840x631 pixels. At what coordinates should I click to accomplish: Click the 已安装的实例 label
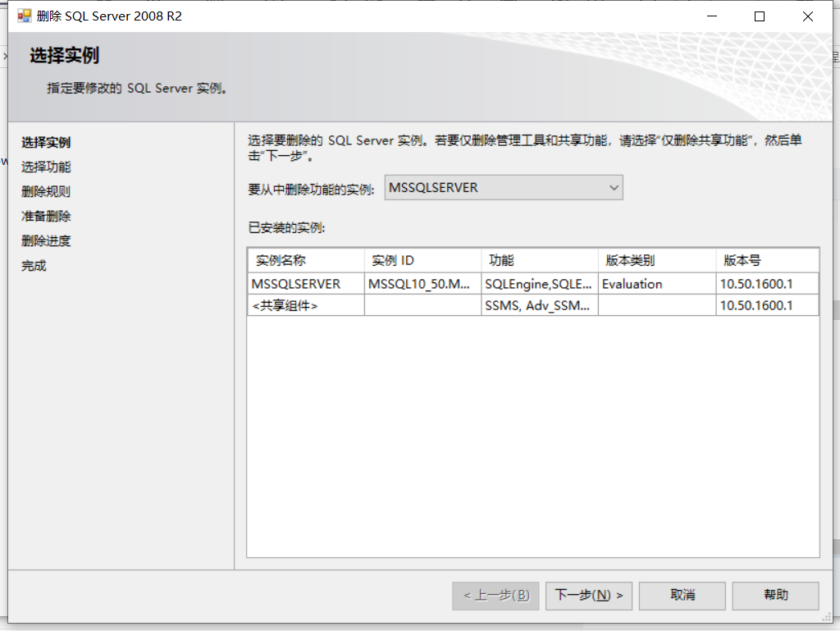(286, 228)
